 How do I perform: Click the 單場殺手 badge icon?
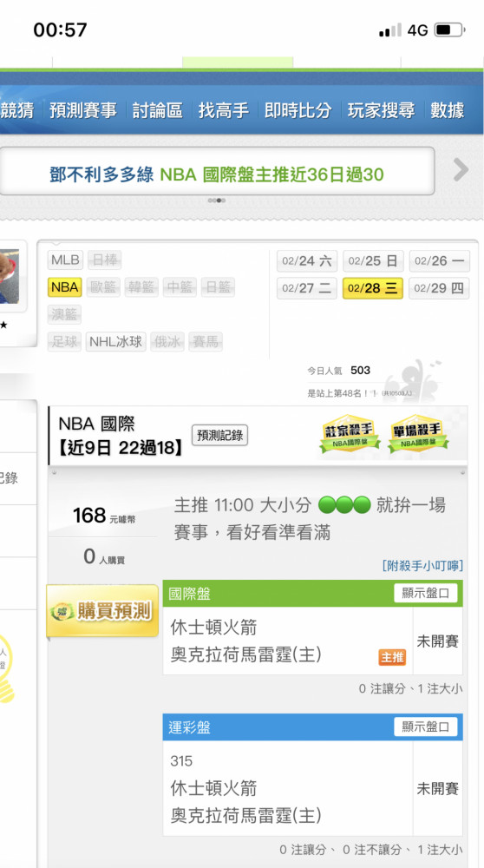(x=419, y=434)
